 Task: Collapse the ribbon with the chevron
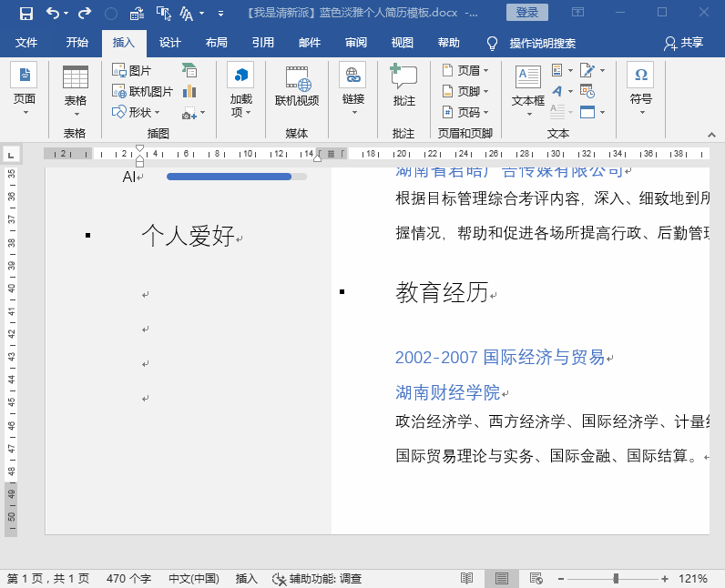[711, 135]
